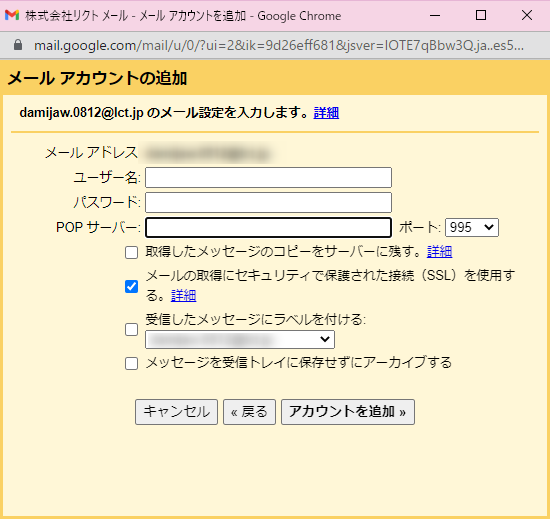Screen dimensions: 550x519
Task: Minimize the Chrome popup window
Action: pos(435,15)
